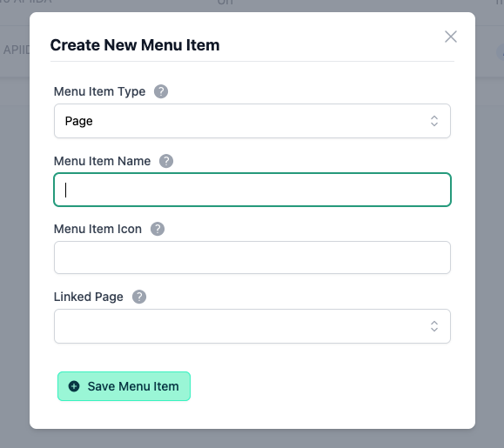The width and height of the screenshot is (504, 448).
Task: Click the Menu Item Icon label
Action: pyautogui.click(x=97, y=229)
